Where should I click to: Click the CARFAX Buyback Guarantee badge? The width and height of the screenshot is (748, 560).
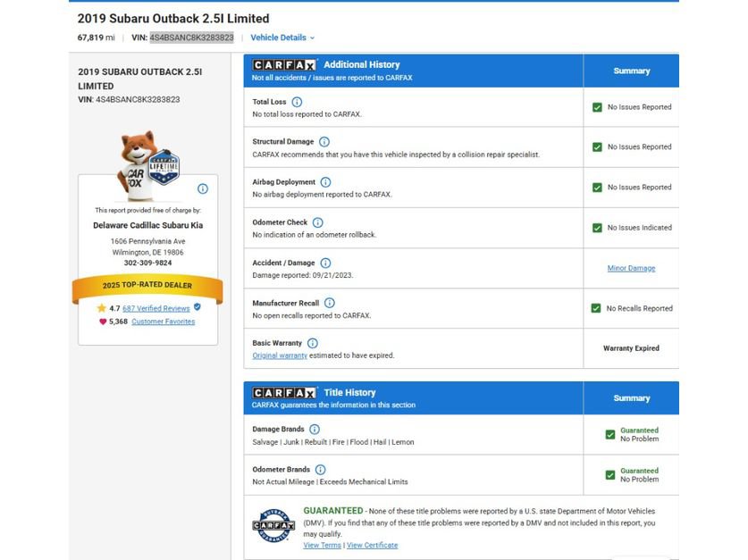273,526
